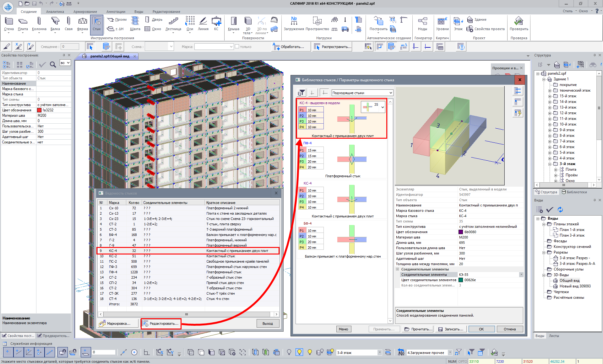Click the Записать button in dialog
Viewport: 603px width, 364px height.
[451, 329]
